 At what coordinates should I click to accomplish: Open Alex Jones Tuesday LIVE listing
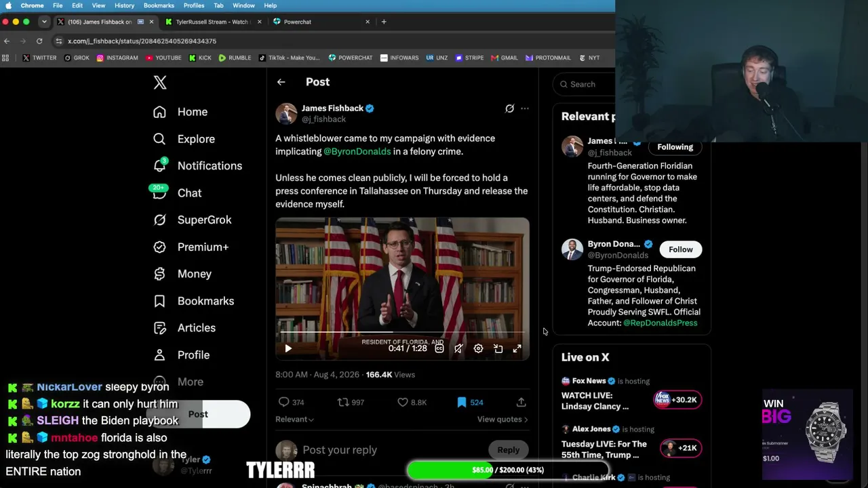(x=631, y=443)
